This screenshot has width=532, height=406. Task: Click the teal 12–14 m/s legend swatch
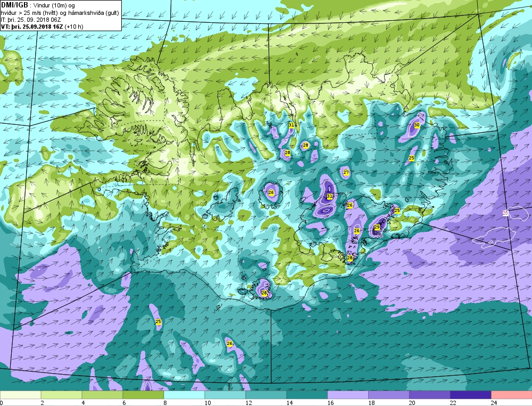click(266, 395)
